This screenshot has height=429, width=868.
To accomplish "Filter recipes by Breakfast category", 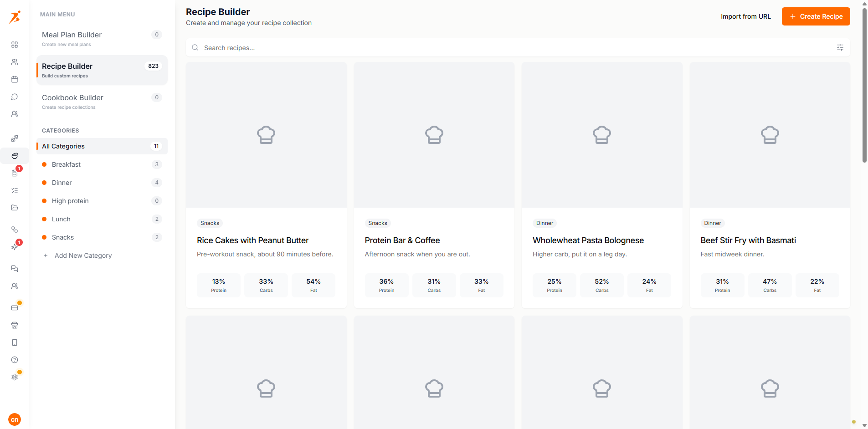I will [x=102, y=164].
